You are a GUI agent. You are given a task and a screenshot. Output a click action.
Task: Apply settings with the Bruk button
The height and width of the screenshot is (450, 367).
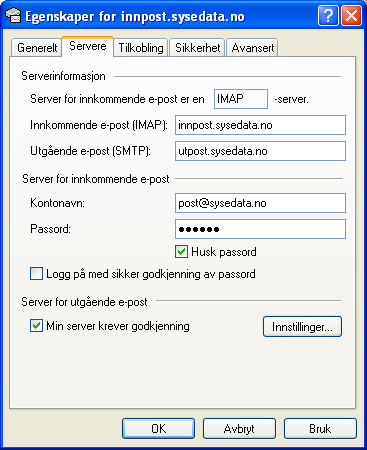[x=320, y=429]
